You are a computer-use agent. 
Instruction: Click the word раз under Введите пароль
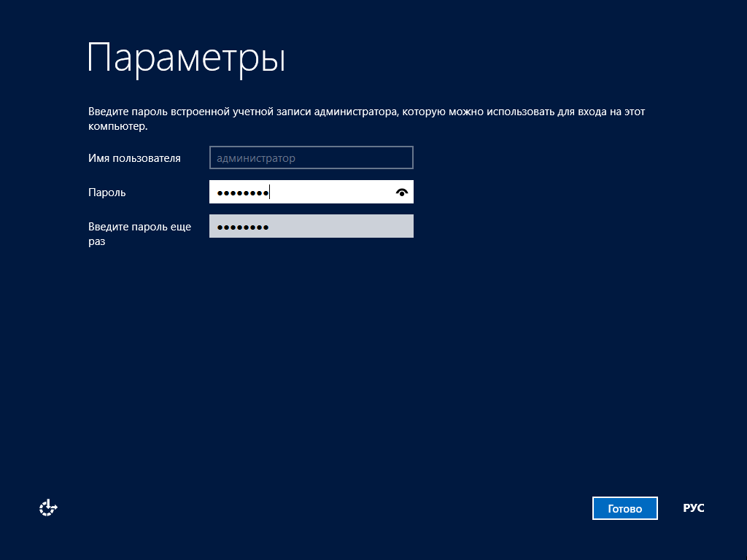coord(96,241)
